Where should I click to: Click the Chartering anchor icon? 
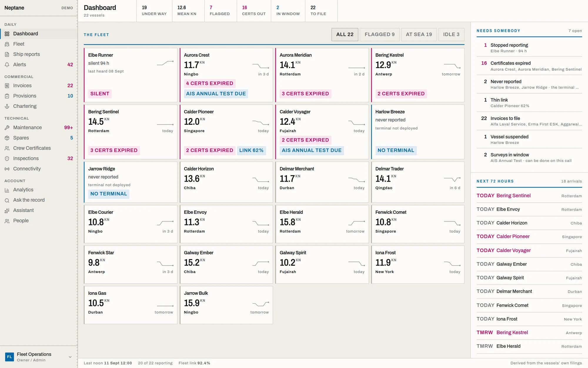[7, 106]
